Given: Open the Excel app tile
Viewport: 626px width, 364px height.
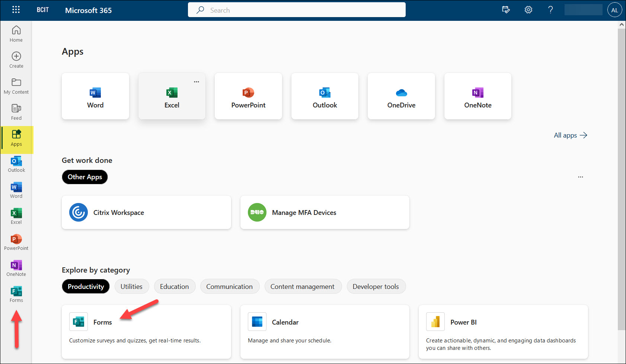Looking at the screenshot, I should point(172,96).
